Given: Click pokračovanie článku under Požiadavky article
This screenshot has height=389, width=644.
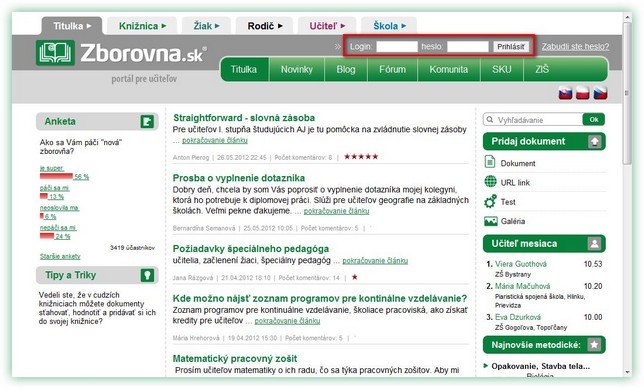Looking at the screenshot, I should [375, 260].
